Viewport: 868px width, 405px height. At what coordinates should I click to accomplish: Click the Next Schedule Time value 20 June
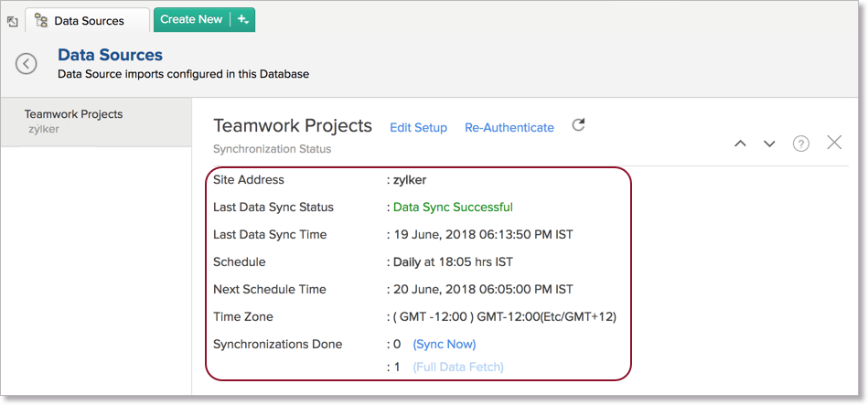pyautogui.click(x=483, y=290)
